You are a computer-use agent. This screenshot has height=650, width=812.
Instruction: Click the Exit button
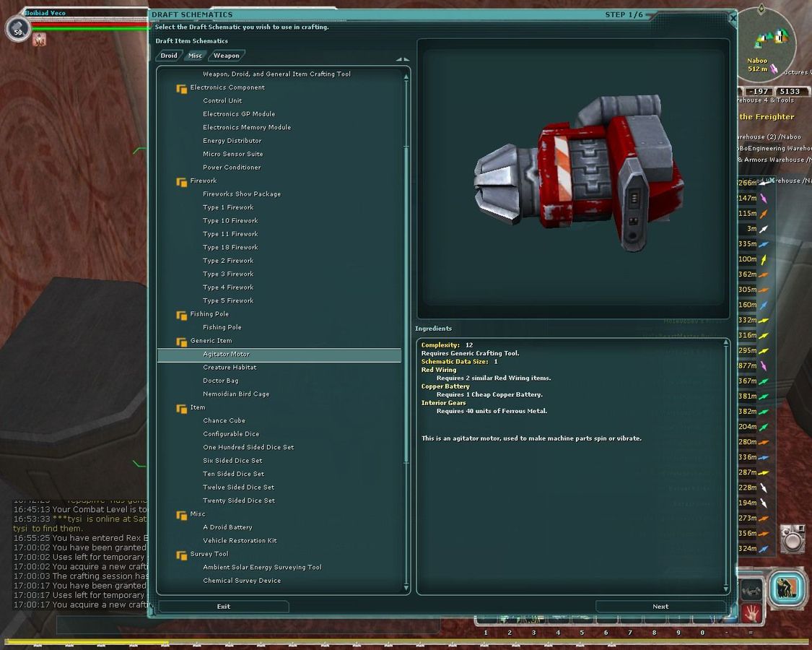(x=224, y=607)
